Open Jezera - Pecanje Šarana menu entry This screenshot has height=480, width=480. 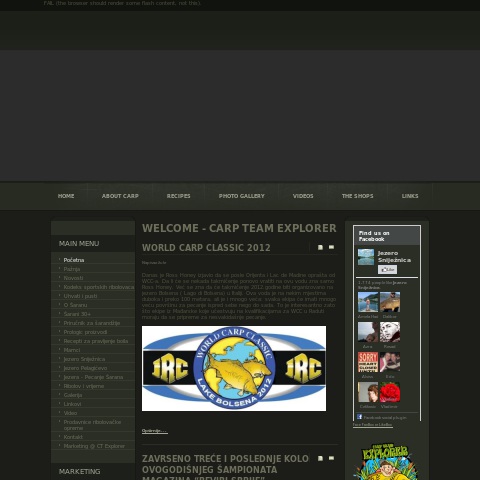93,377
